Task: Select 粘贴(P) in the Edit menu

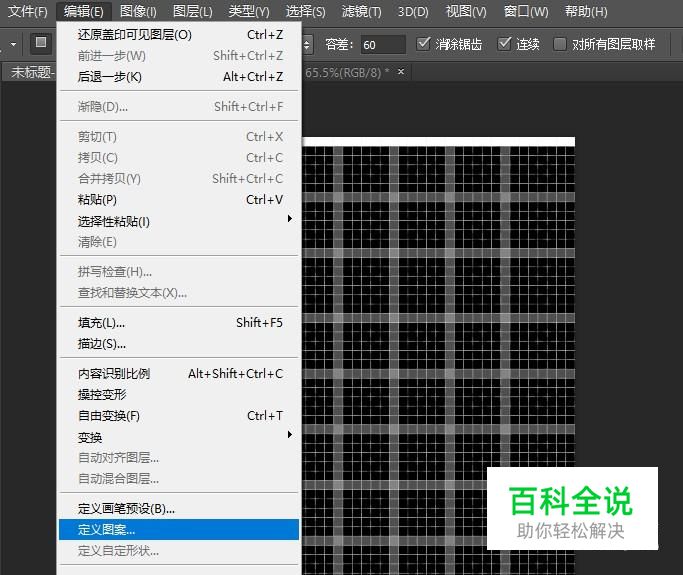Action: pos(179,200)
